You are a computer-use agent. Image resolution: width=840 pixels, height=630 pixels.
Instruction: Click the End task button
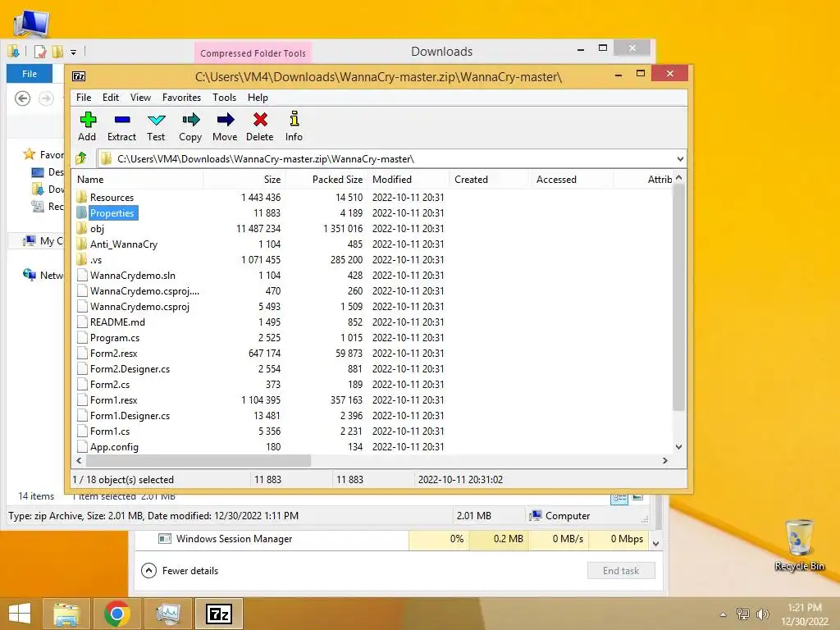[x=621, y=571]
